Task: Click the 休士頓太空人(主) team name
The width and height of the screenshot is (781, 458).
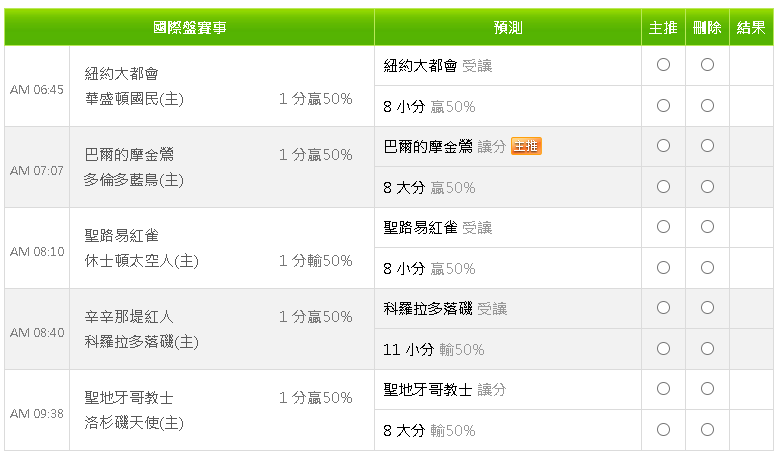Action: point(141,261)
